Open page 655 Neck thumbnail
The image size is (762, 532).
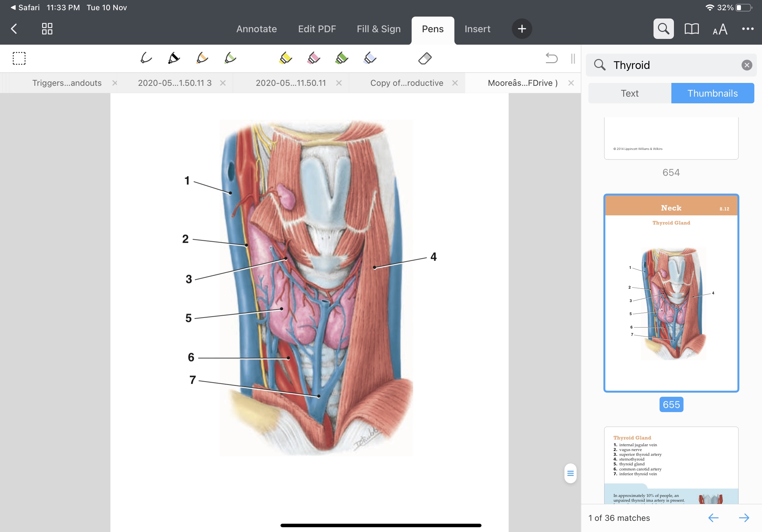tap(671, 293)
